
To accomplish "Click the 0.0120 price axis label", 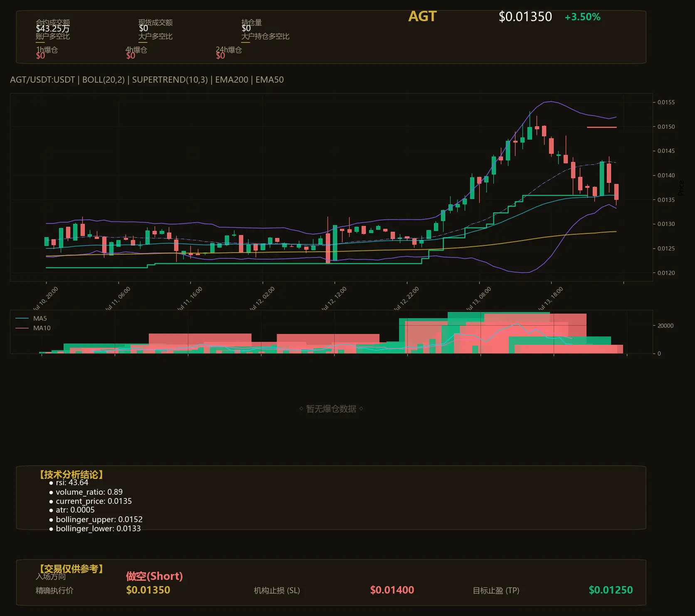I will (x=666, y=273).
